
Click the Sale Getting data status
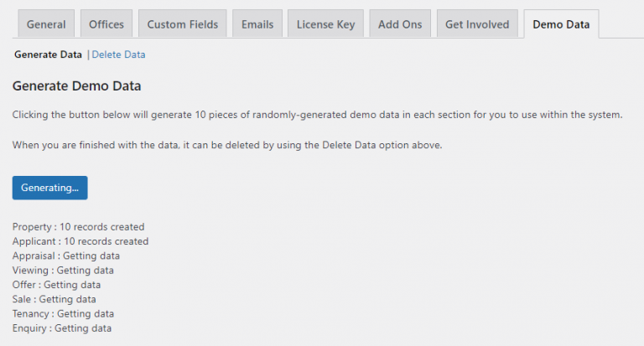pos(54,299)
